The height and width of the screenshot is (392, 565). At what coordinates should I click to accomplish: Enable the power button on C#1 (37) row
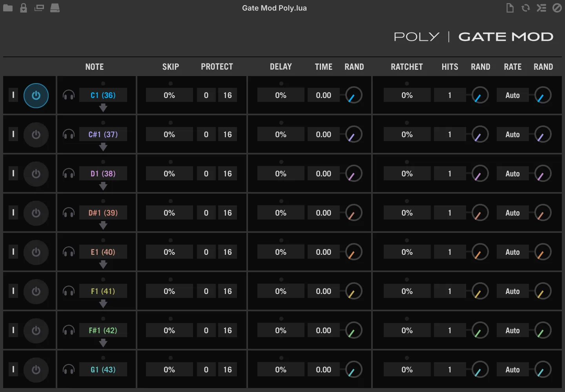36,134
